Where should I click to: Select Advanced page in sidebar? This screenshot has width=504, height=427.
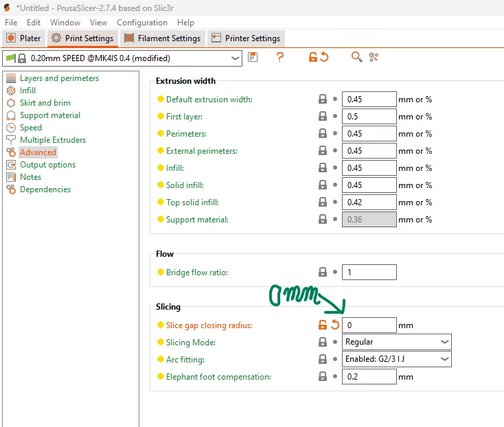click(38, 152)
